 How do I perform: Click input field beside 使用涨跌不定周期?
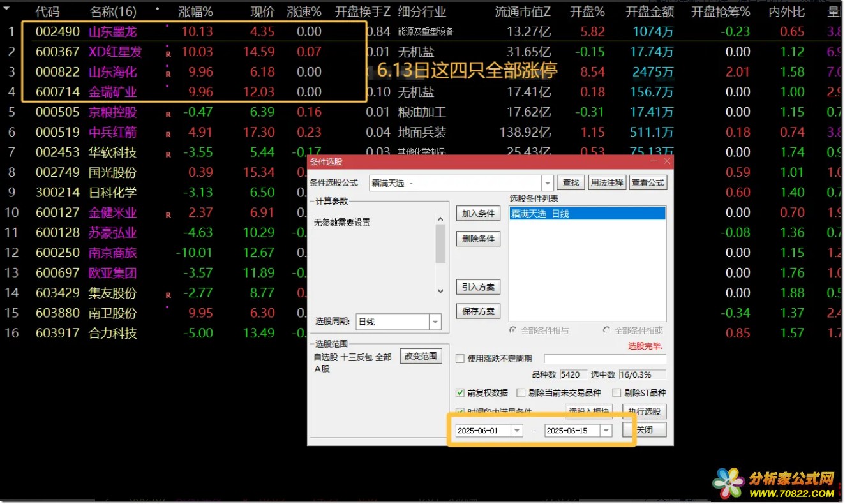coord(604,359)
